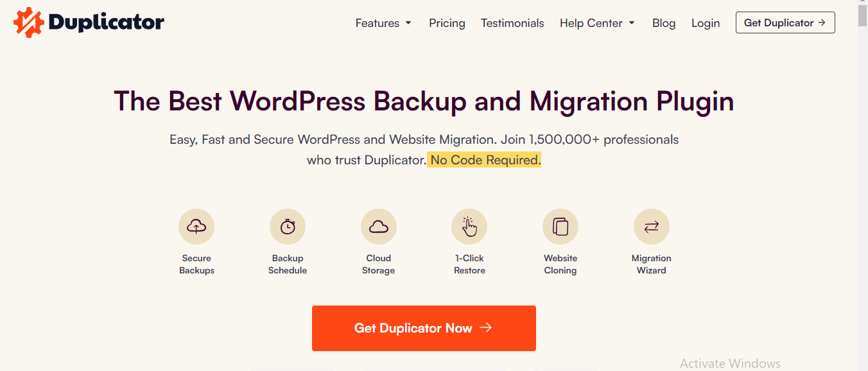Click the Login link
The width and height of the screenshot is (868, 371).
click(706, 23)
